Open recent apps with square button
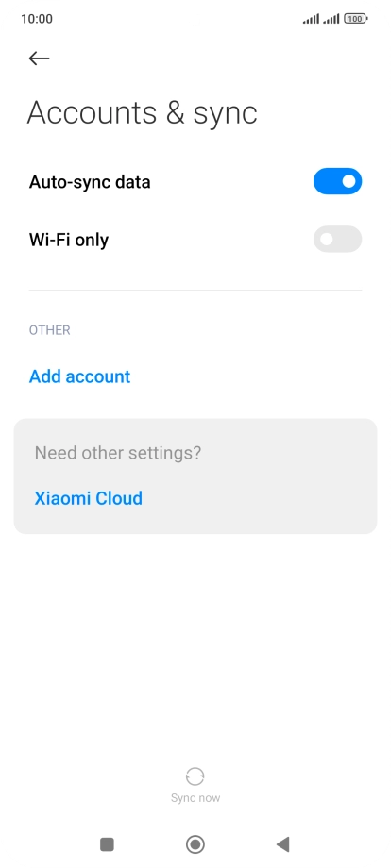This screenshot has height=868, width=391. (x=107, y=844)
